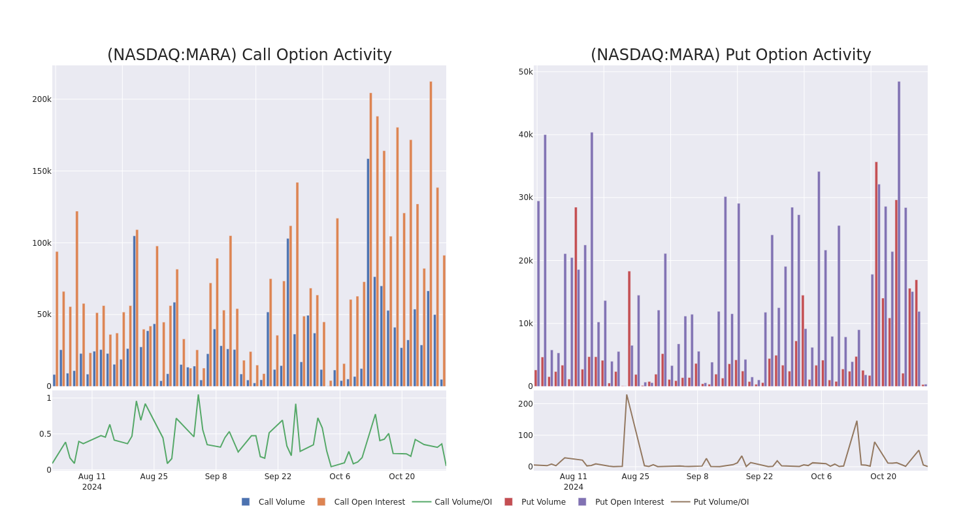980x523 pixels.
Task: Click the 50k label on call chart axis
Action: (44, 314)
